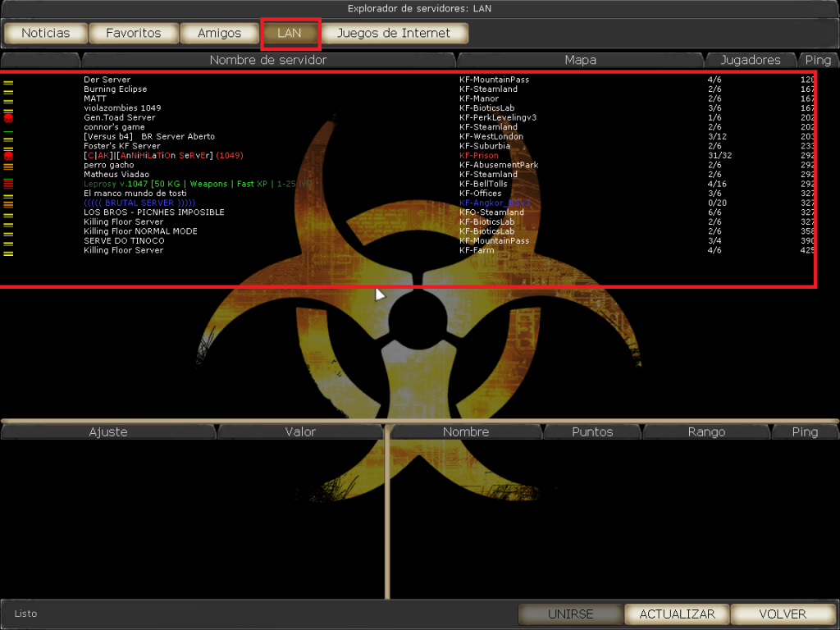The height and width of the screenshot is (630, 840).
Task: Select 'perro gacho' server
Action: [109, 165]
